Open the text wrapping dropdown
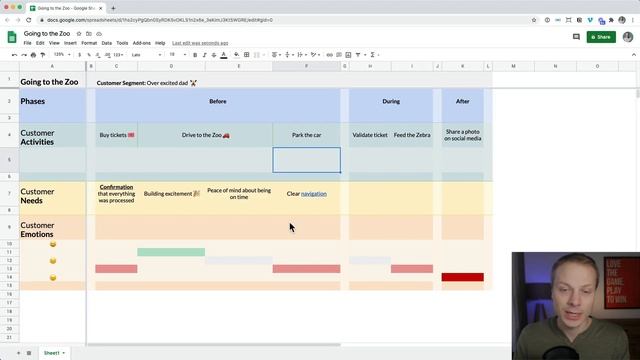Screen dimensions: 640x360 click(302, 55)
